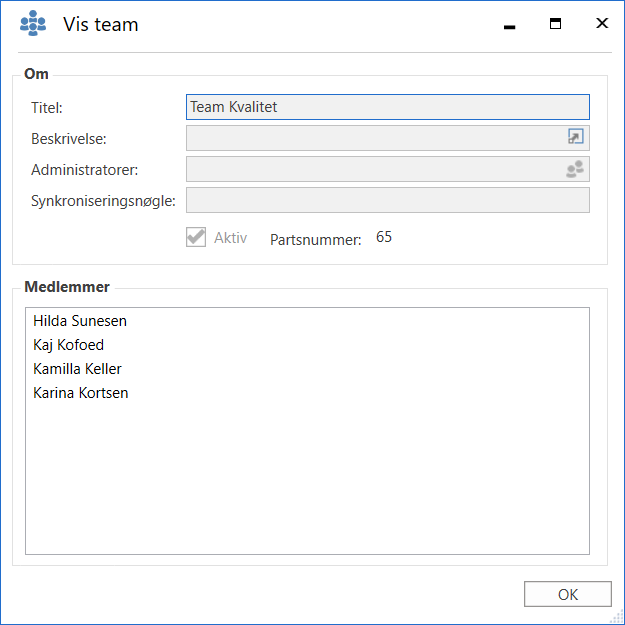Click the Administratorer people picker icon
This screenshot has width=625, height=625.
pos(575,169)
